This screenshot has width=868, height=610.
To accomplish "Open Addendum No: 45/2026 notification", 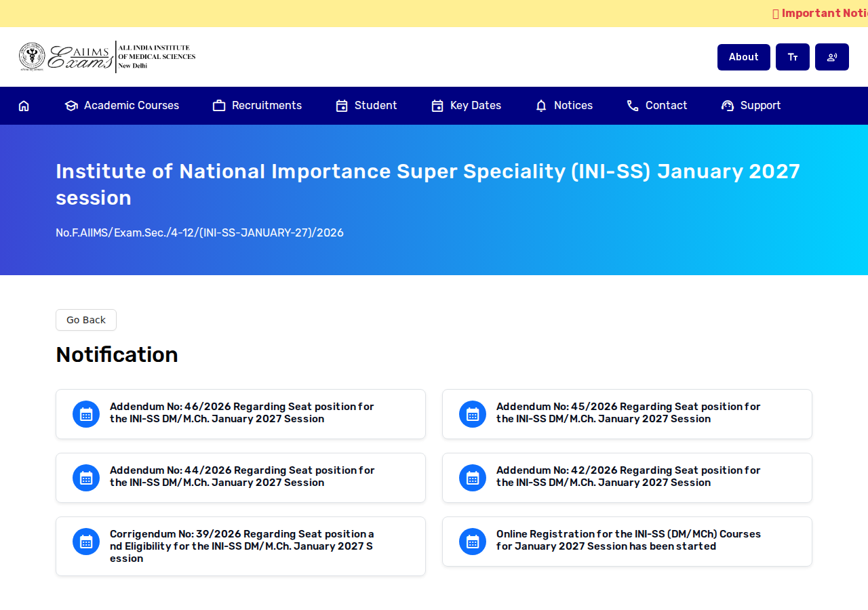I will click(x=627, y=414).
